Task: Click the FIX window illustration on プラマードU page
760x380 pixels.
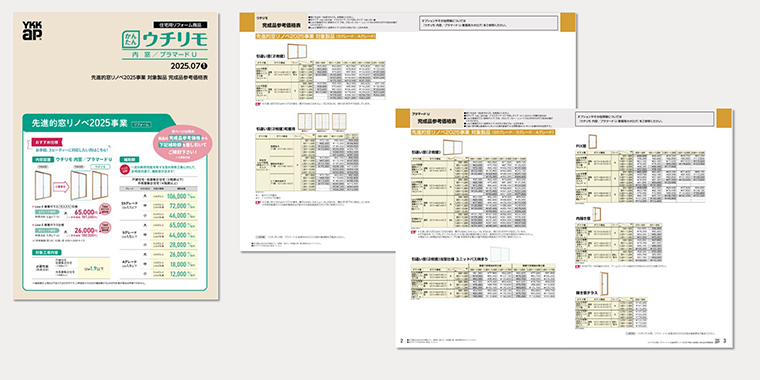Action: click(592, 142)
